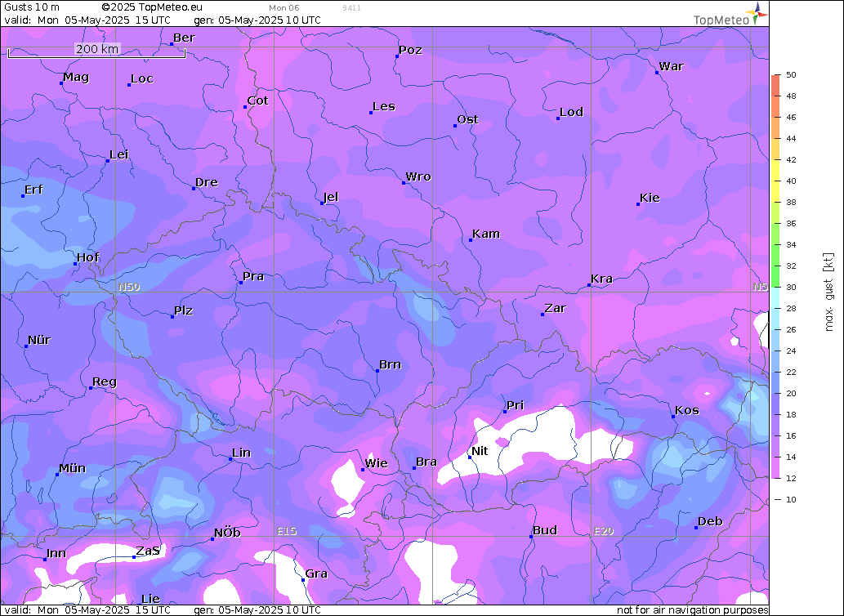Select the Nit city label

pos(480,451)
